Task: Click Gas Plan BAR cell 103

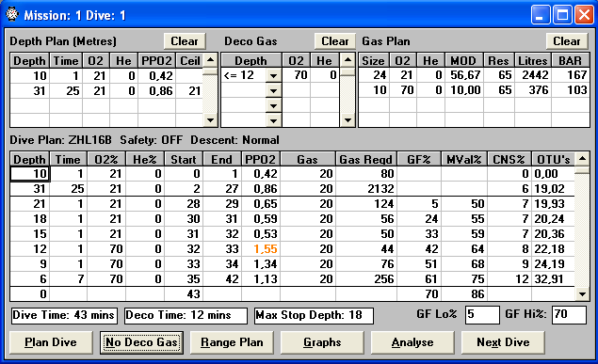Action: (571, 90)
